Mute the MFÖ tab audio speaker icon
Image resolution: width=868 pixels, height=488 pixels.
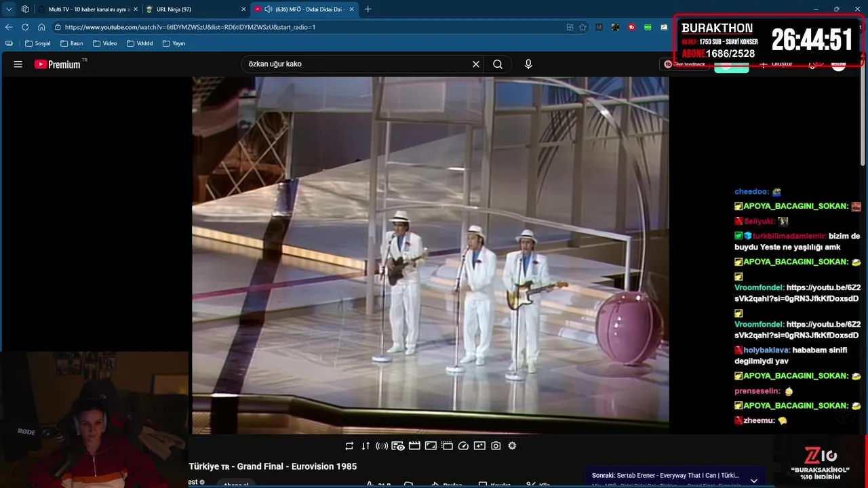pyautogui.click(x=268, y=9)
